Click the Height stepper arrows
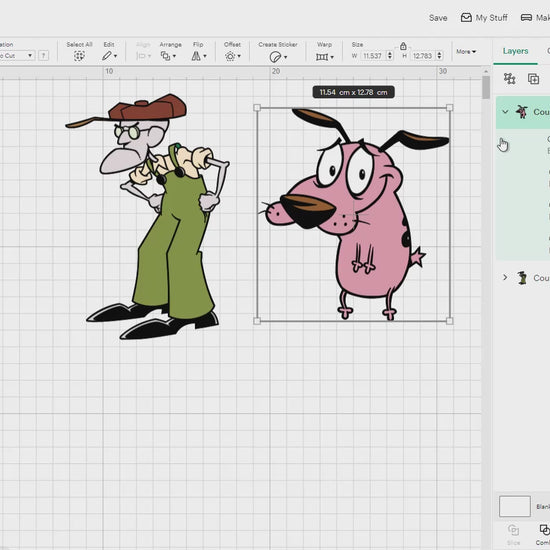Screen dimensions: 550x550 (440, 56)
